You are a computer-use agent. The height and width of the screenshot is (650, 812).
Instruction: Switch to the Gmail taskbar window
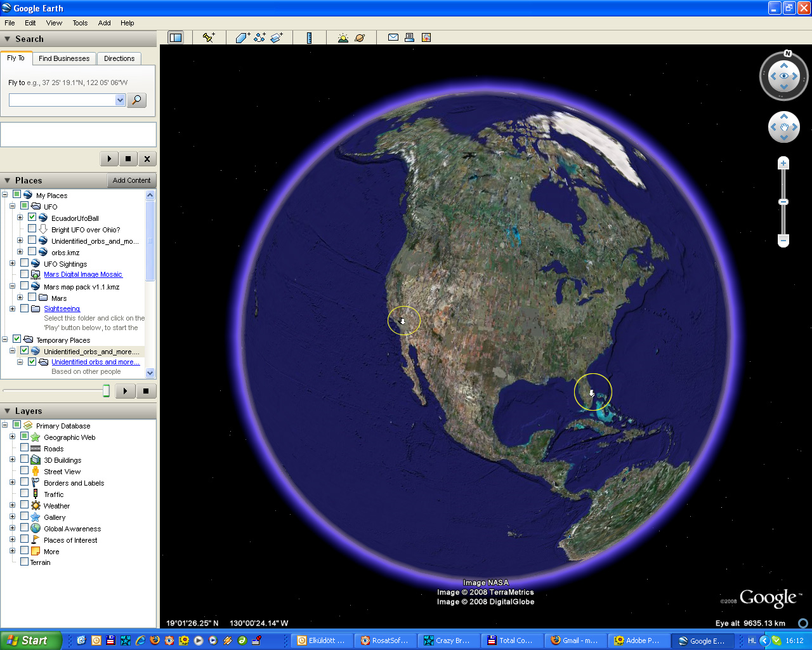point(575,640)
